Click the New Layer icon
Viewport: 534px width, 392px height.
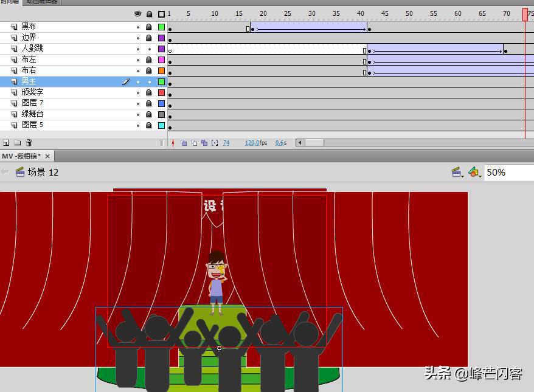coord(6,143)
